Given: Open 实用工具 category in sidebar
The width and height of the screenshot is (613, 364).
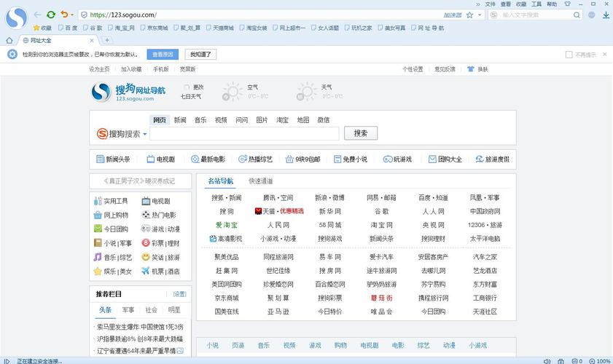Looking at the screenshot, I should (111, 201).
